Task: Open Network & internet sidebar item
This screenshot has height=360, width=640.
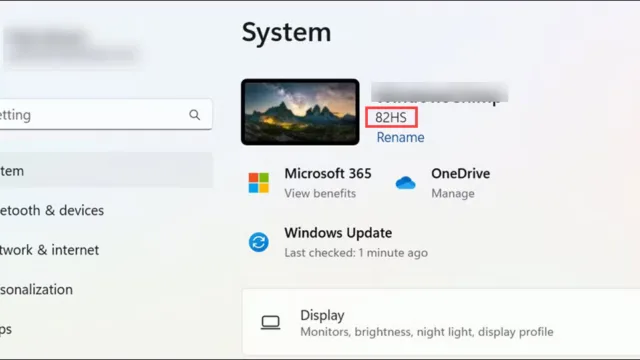Action: click(x=49, y=250)
